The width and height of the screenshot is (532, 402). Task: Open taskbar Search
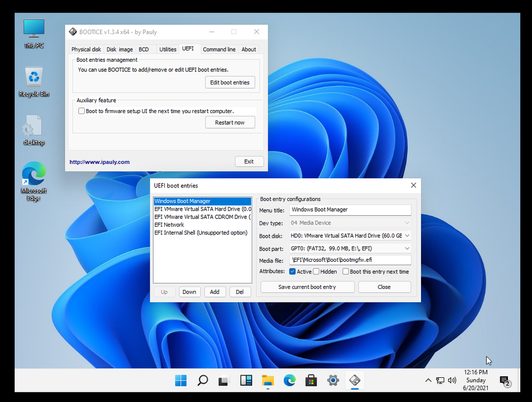coord(202,380)
